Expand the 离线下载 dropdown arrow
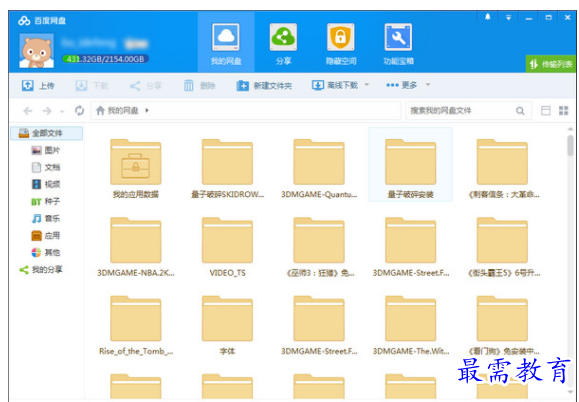The image size is (579, 402). point(367,85)
